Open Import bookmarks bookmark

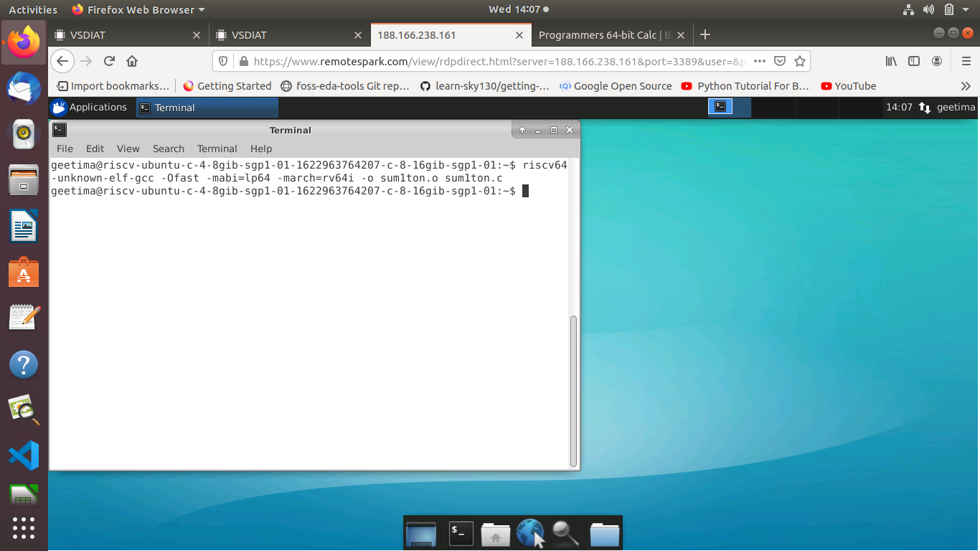[113, 86]
